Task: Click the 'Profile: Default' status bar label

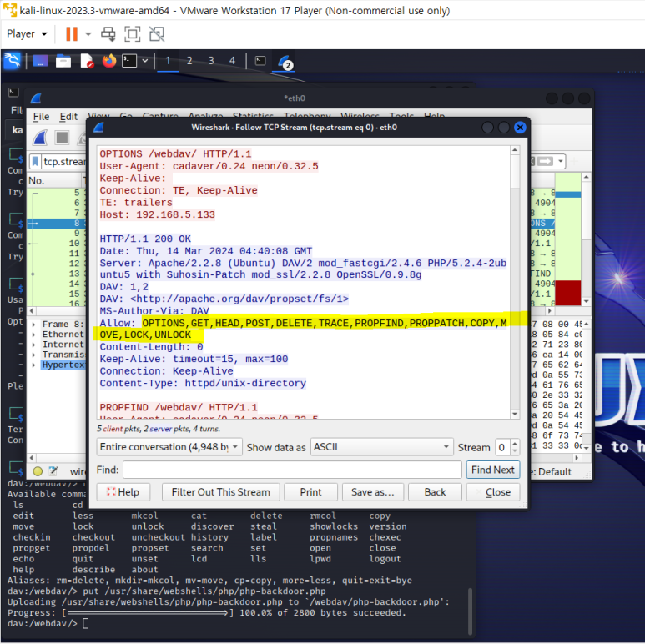Action: pos(551,471)
